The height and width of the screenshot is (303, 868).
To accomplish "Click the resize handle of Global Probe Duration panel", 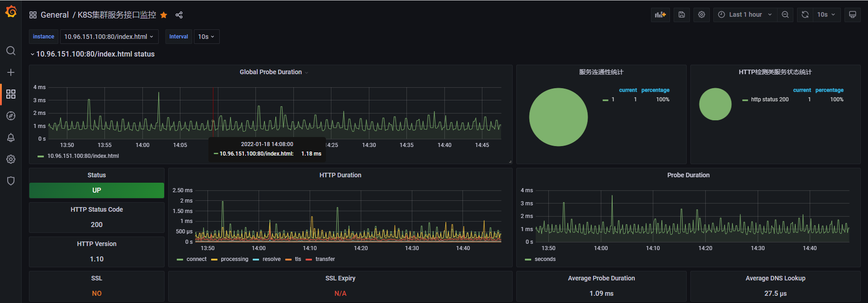I will (510, 161).
